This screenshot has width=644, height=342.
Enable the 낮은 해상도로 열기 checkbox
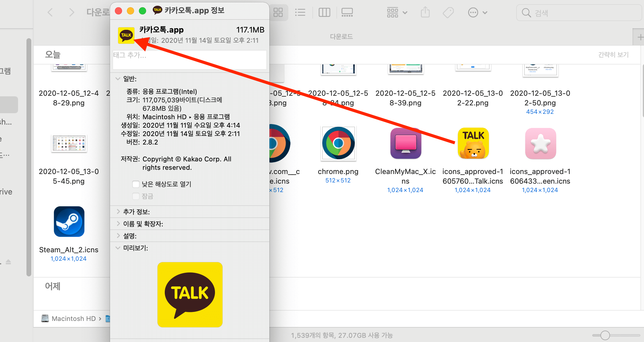click(136, 184)
